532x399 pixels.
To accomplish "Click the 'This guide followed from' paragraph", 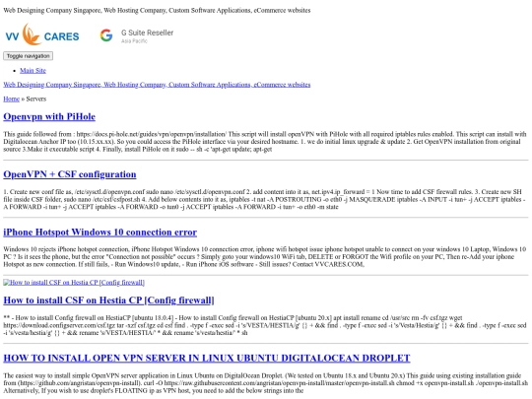I will [265, 142].
